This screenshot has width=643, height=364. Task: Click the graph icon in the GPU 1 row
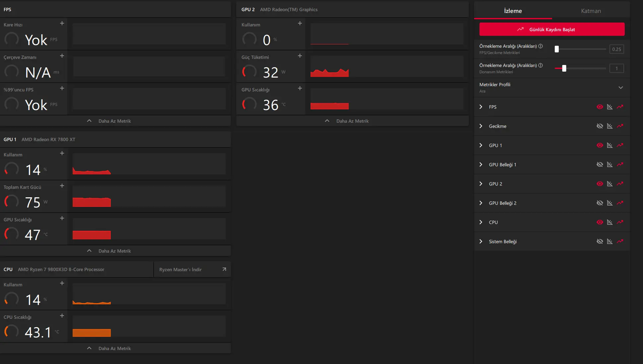(x=610, y=145)
